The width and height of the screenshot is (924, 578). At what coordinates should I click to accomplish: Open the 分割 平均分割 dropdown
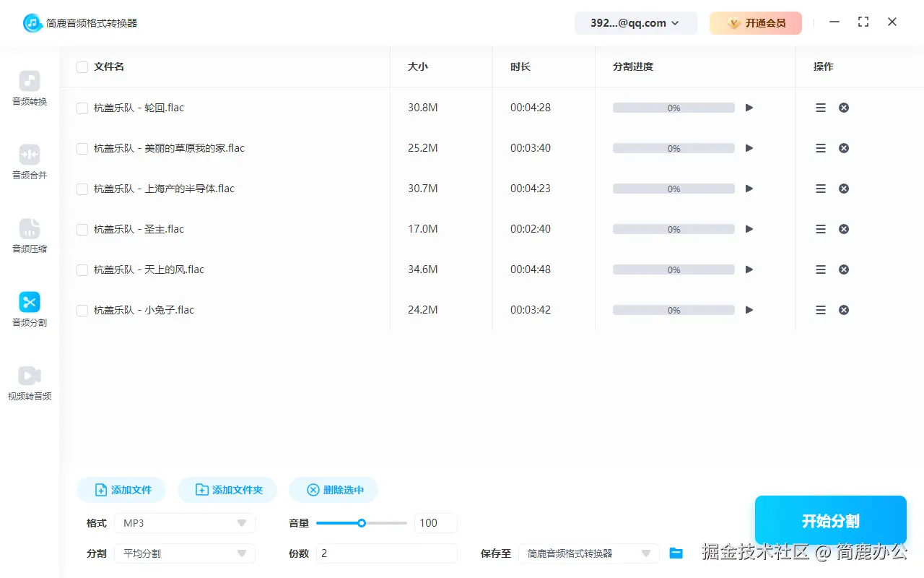pos(186,553)
